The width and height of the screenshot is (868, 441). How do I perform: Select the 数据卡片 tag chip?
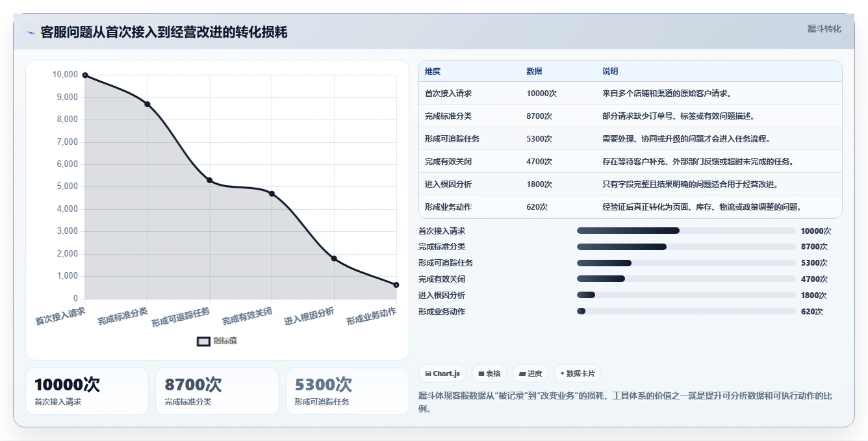pos(578,373)
